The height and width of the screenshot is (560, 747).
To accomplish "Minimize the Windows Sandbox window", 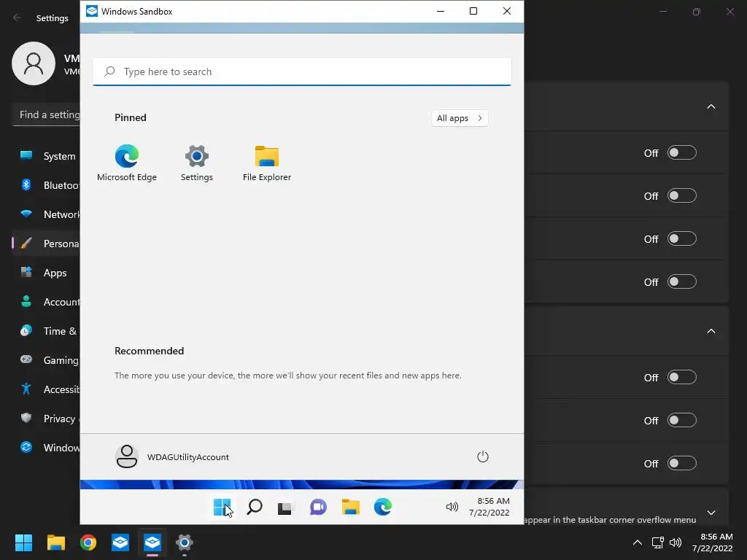I will pyautogui.click(x=441, y=11).
